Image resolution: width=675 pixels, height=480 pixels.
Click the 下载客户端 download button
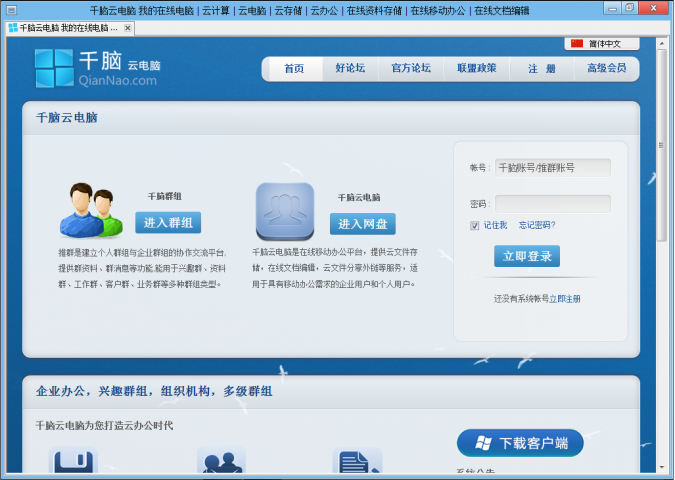tap(520, 443)
